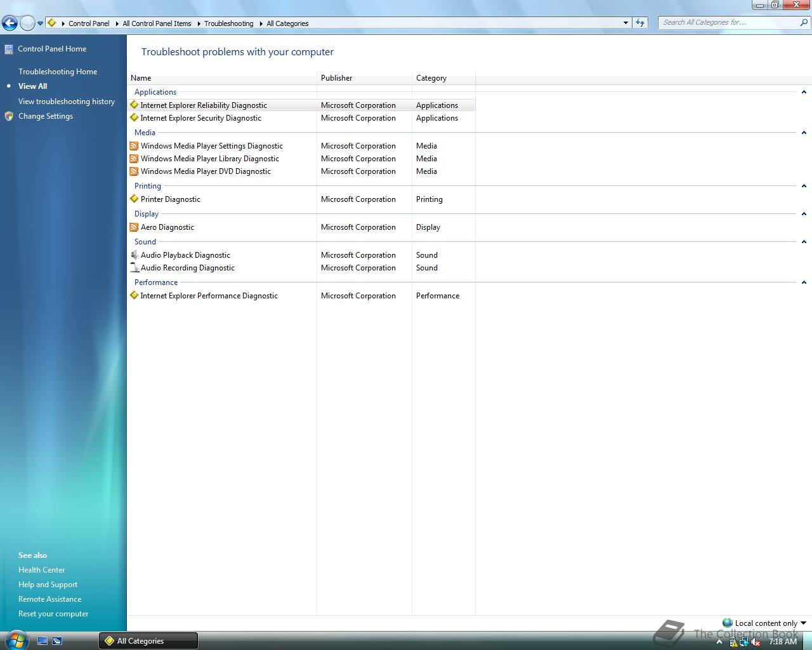Open the Windows Start orb
The height and width of the screenshot is (650, 812).
coord(16,640)
